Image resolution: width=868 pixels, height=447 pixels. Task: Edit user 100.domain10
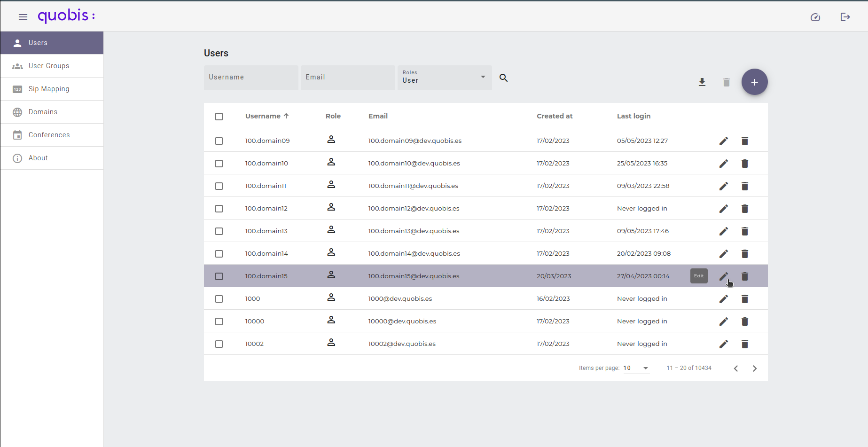coord(724,164)
